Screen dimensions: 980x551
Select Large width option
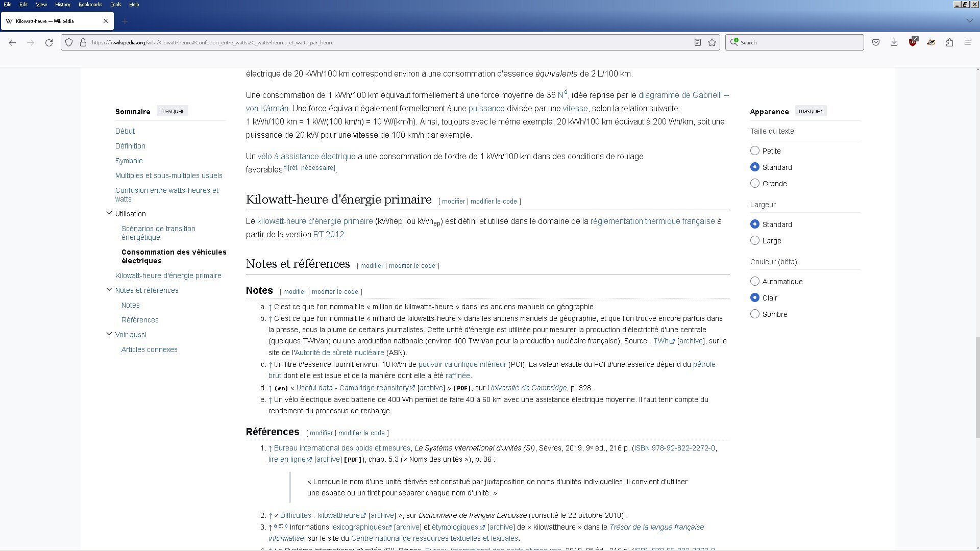pyautogui.click(x=755, y=240)
